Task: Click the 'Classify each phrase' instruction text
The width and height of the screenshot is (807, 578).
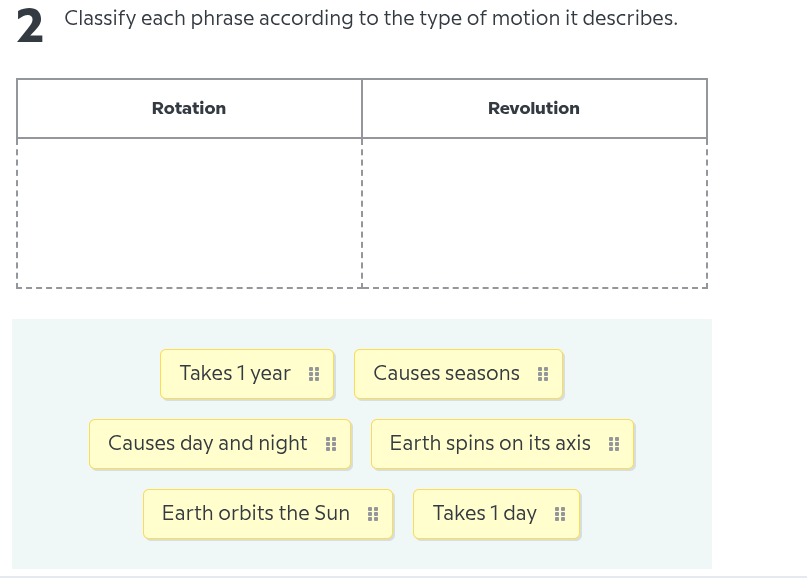Action: 371,18
